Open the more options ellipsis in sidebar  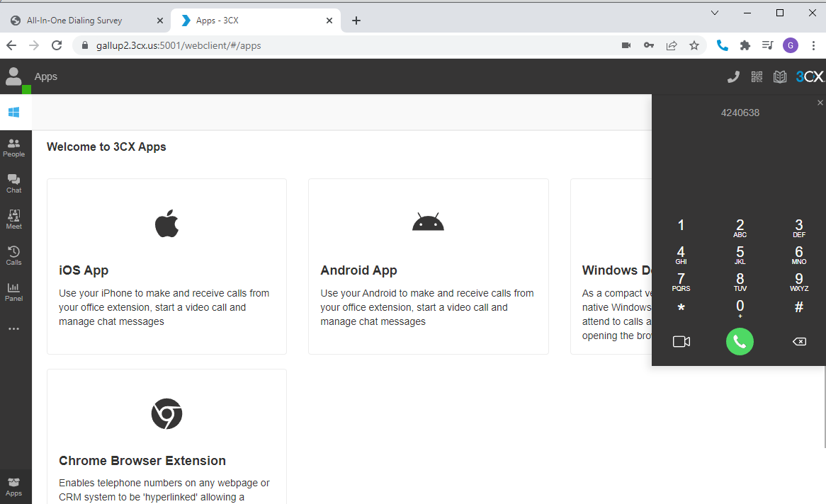point(13,328)
